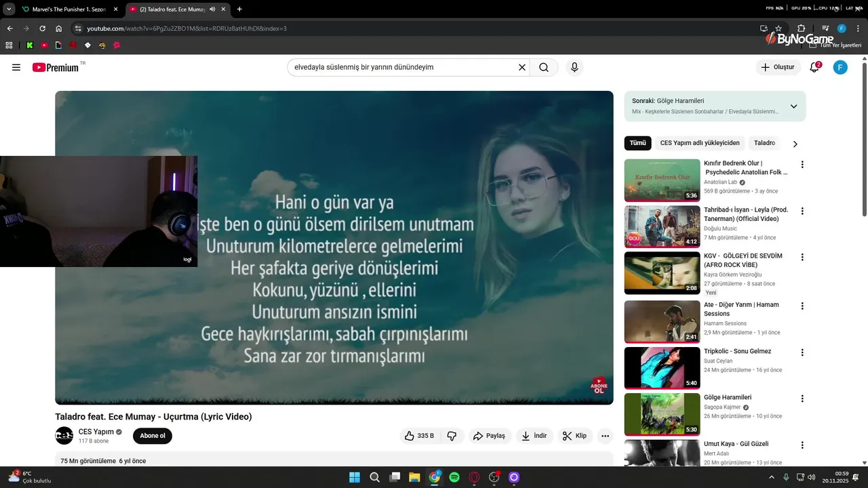Open the green K bookmark
The image size is (868, 488).
[30, 45]
